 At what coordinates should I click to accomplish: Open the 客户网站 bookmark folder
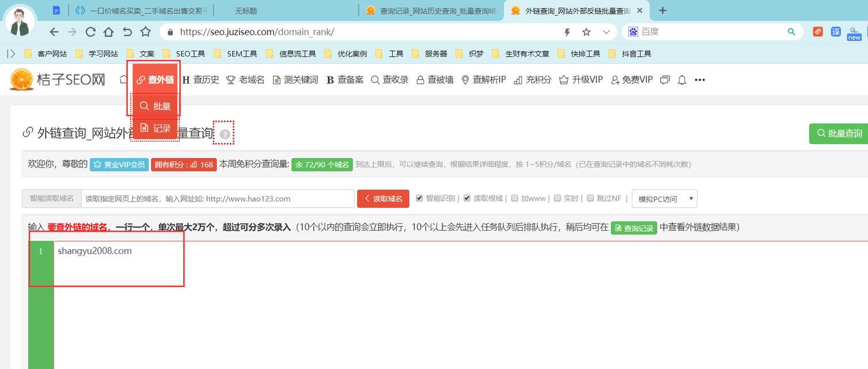tap(46, 54)
